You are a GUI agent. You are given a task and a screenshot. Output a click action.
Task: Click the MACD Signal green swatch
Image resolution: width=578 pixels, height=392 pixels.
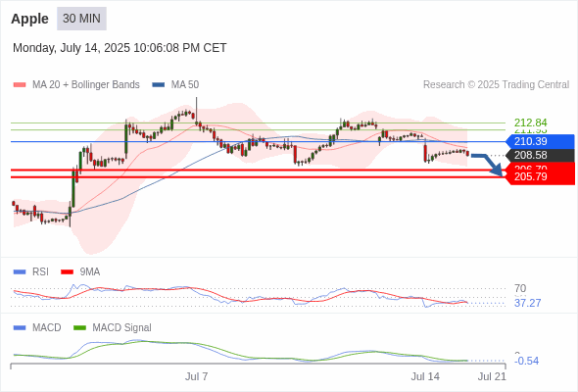pos(80,328)
